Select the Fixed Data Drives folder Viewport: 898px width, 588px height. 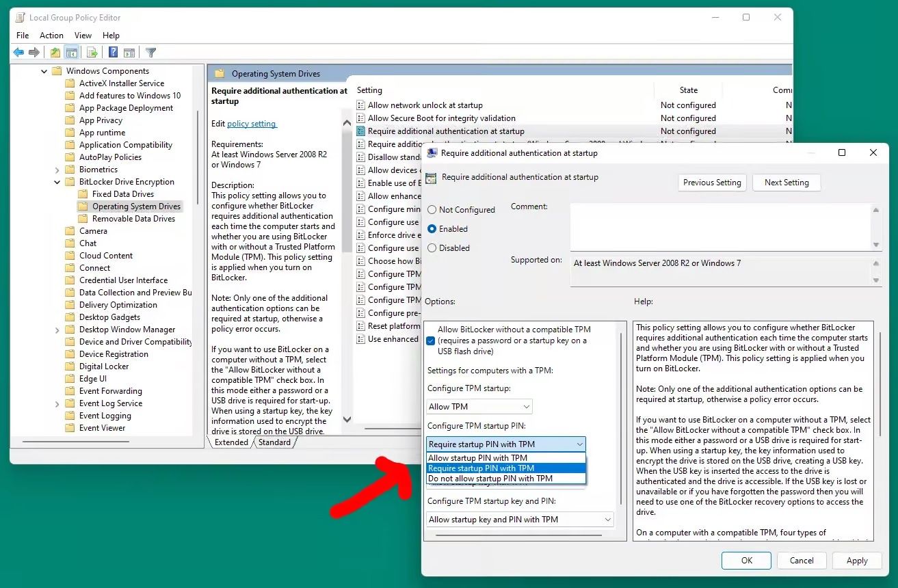click(123, 194)
